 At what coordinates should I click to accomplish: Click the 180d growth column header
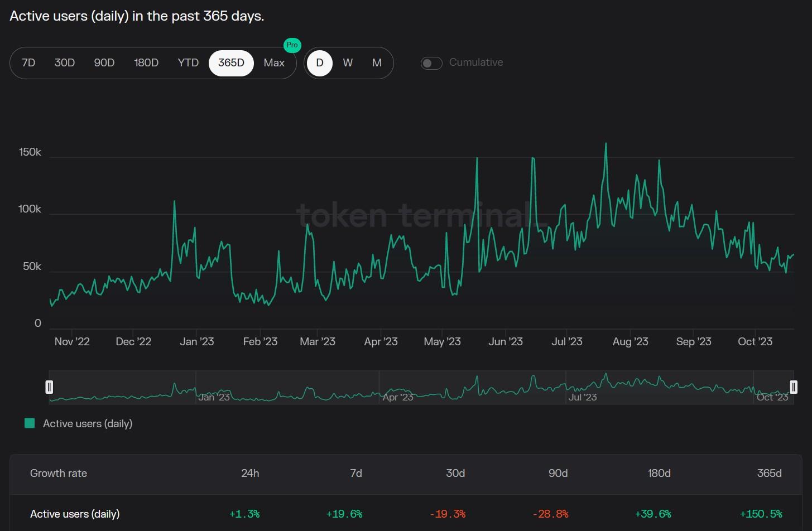click(x=659, y=474)
